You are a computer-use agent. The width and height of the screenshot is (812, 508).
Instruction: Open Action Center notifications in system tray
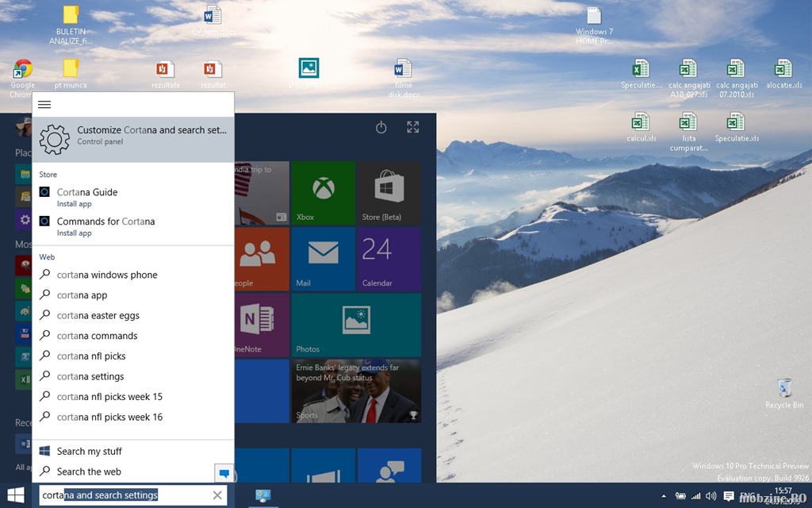pos(729,496)
